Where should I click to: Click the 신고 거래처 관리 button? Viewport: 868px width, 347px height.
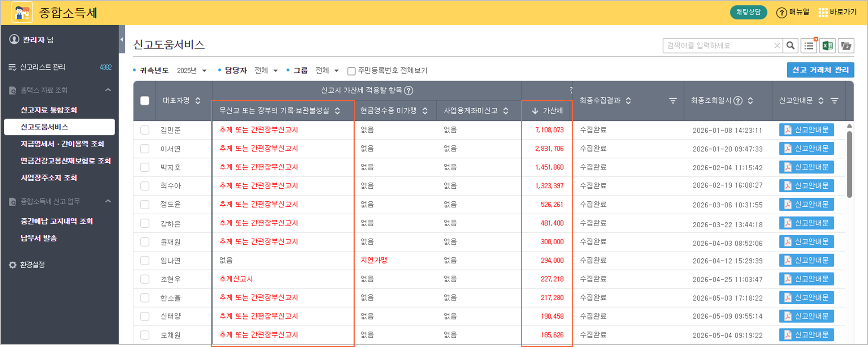[820, 70]
